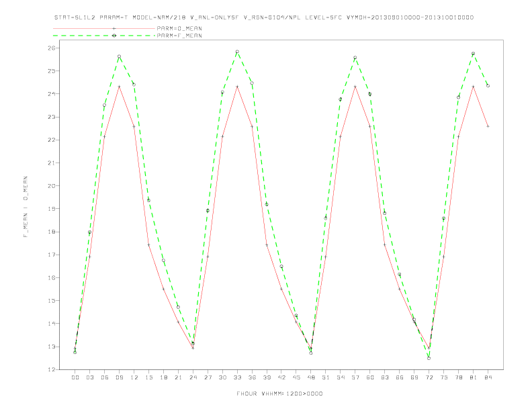Click y-axis tick label 22
The height and width of the screenshot is (411, 532).
[52, 140]
